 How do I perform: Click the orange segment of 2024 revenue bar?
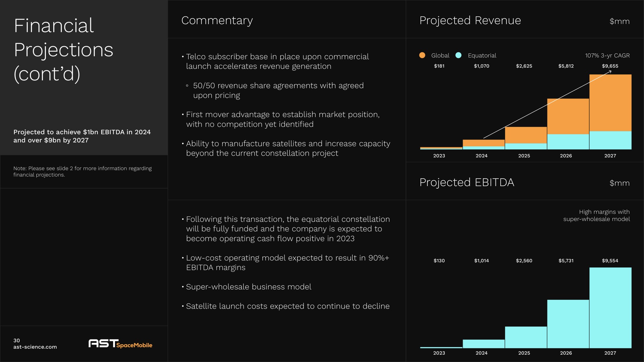(x=484, y=143)
